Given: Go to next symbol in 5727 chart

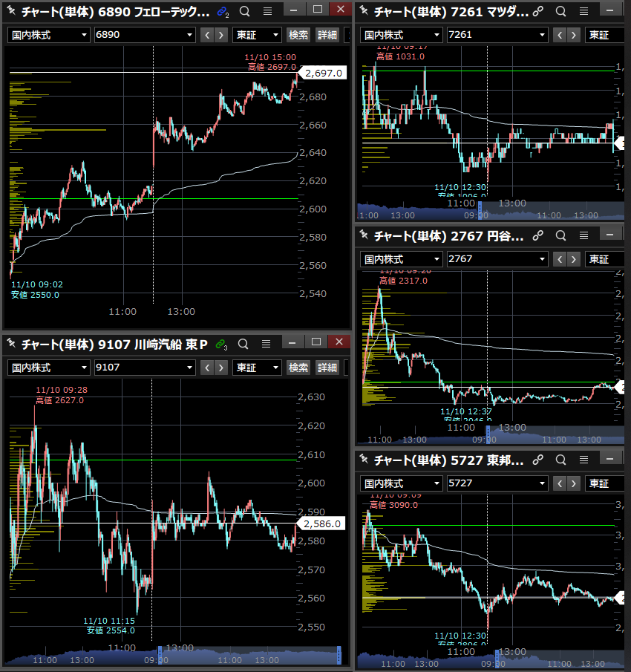Looking at the screenshot, I should click(574, 484).
